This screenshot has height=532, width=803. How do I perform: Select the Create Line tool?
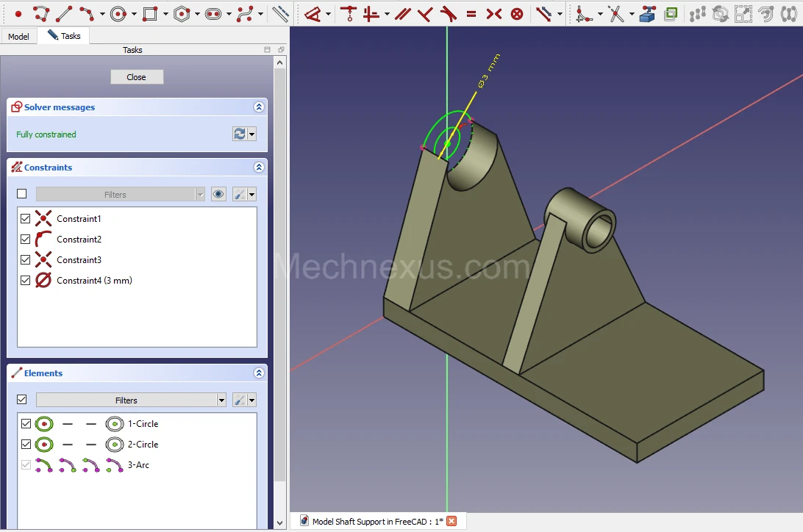[x=64, y=13]
